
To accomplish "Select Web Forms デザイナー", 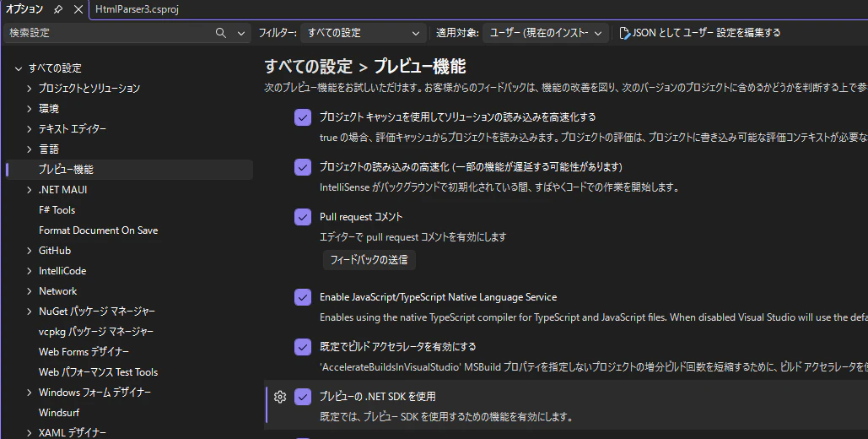I will click(x=84, y=352).
